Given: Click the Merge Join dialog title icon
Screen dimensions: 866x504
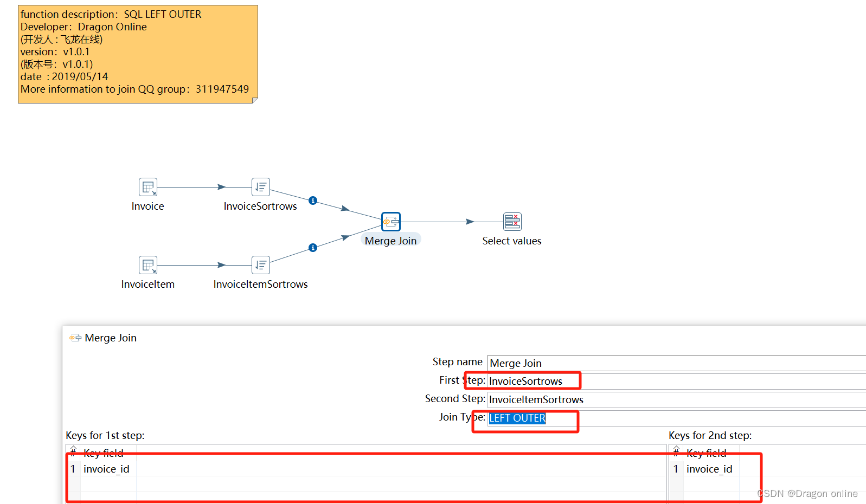Looking at the screenshot, I should 75,338.
